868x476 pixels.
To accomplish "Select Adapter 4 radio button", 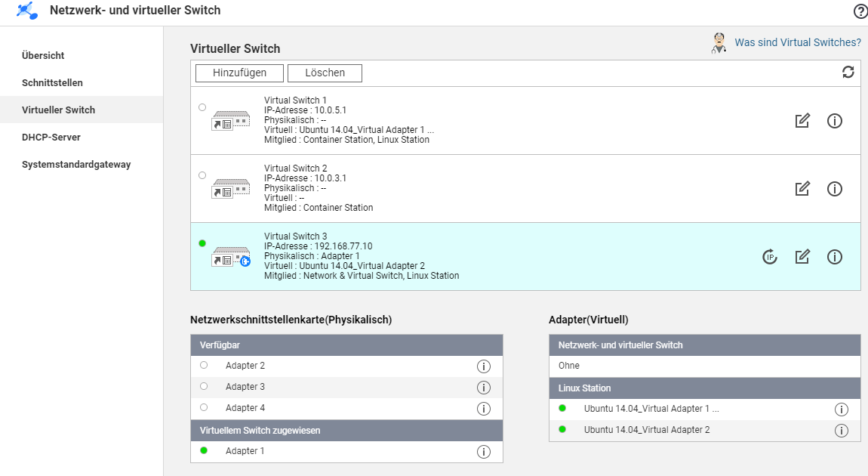I will [x=204, y=407].
